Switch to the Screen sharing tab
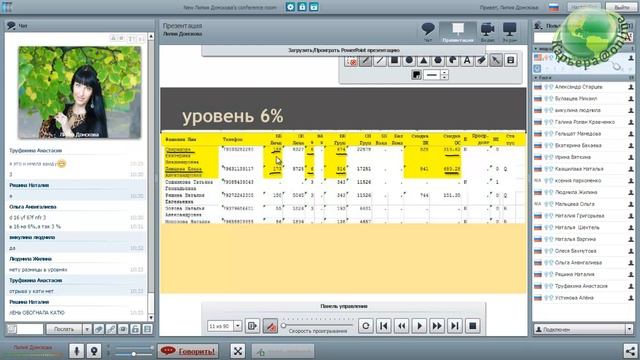This screenshot has width=640, height=360. pos(510,32)
